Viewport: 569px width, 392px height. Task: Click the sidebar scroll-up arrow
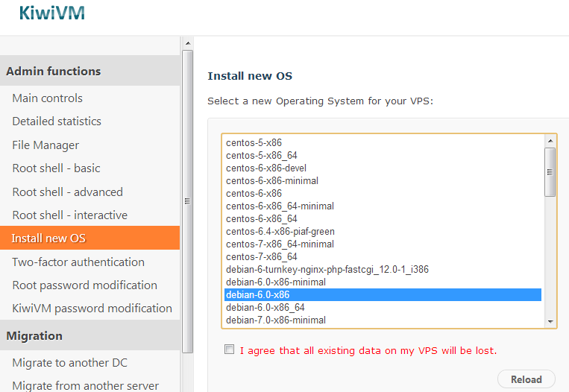tap(188, 43)
